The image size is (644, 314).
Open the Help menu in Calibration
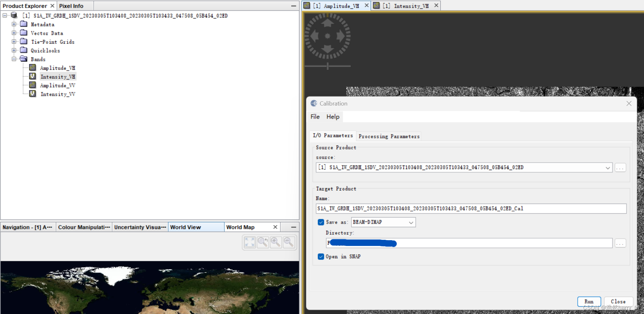coord(333,117)
